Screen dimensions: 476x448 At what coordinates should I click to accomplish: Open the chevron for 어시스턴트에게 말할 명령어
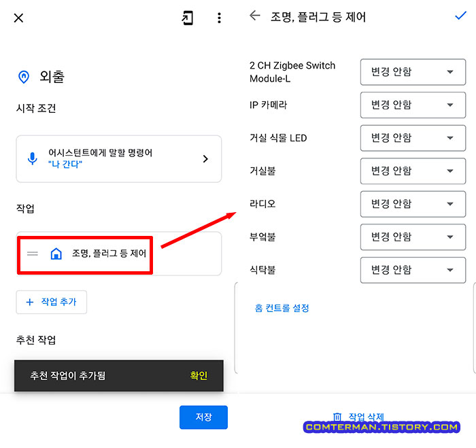[205, 159]
